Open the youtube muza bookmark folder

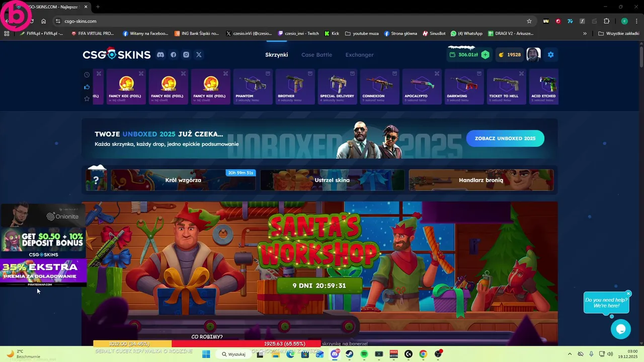click(362, 34)
